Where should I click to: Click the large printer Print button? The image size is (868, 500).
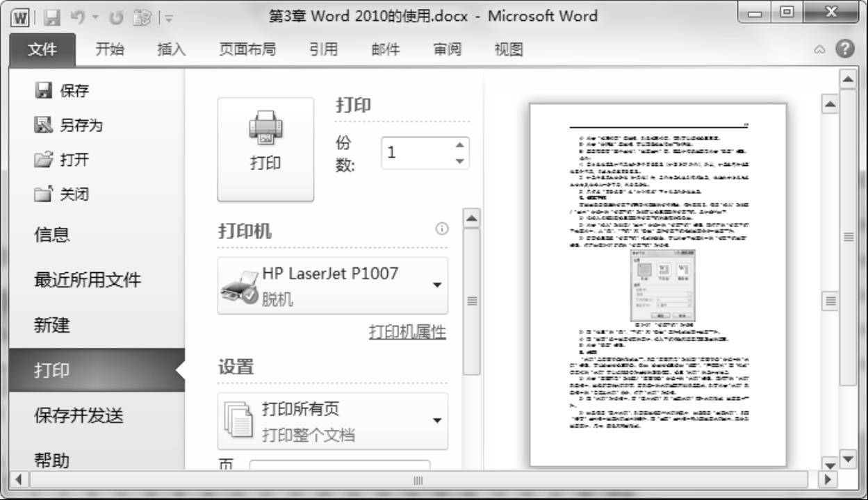(x=265, y=149)
